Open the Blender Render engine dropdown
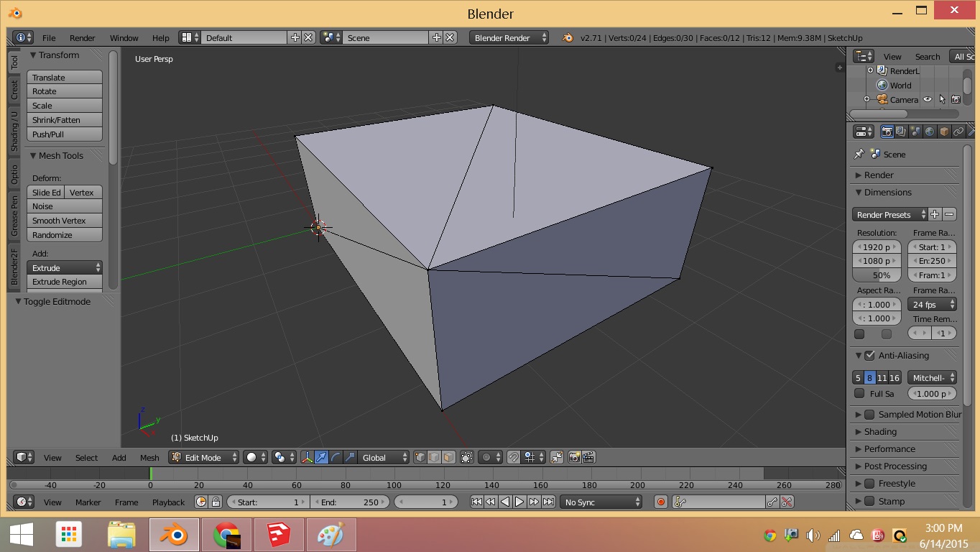 [509, 37]
